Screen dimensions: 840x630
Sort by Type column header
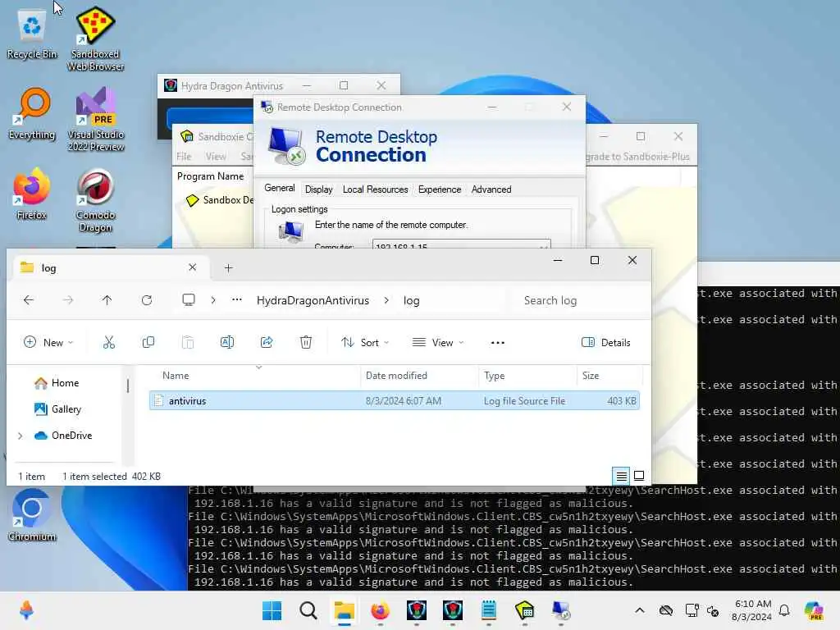point(527,376)
